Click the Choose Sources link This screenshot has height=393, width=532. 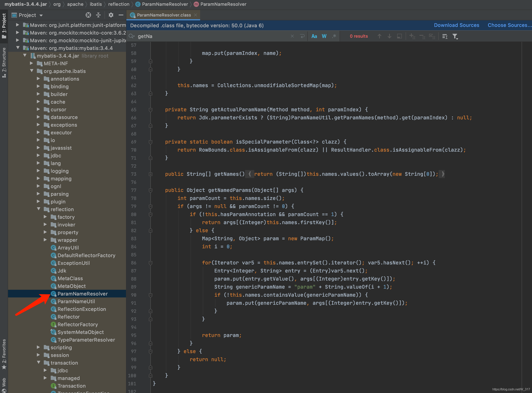tap(509, 25)
